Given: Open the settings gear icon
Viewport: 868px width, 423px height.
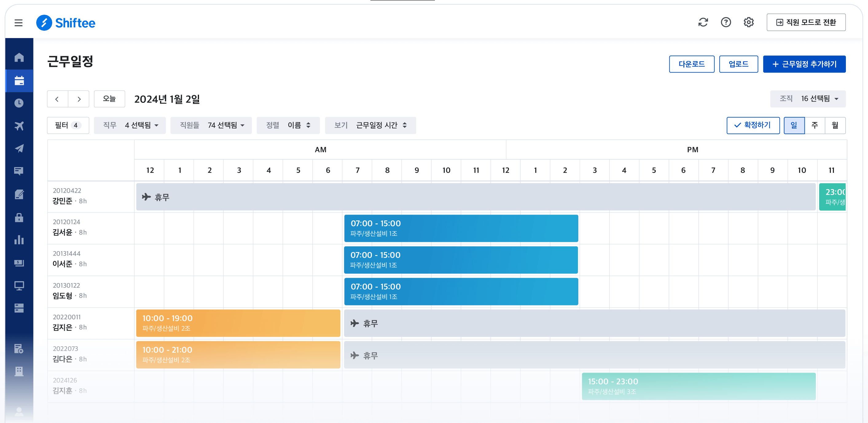Looking at the screenshot, I should pos(749,22).
